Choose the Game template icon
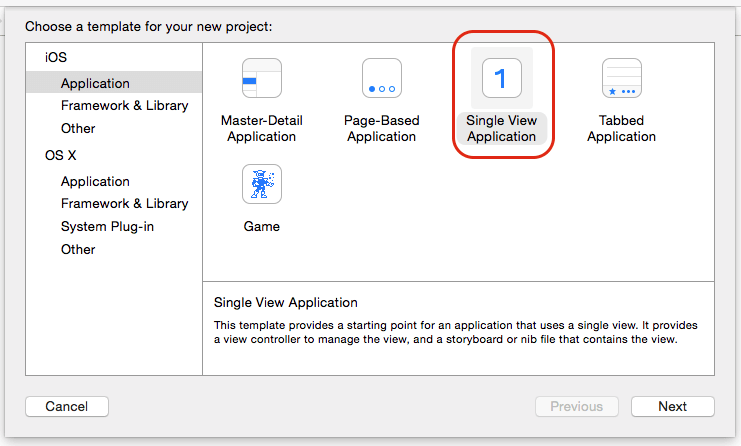The height and width of the screenshot is (446, 741). [x=262, y=184]
